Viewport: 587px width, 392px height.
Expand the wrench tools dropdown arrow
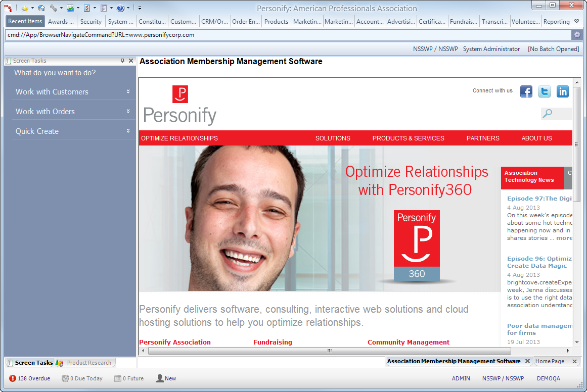[61, 8]
